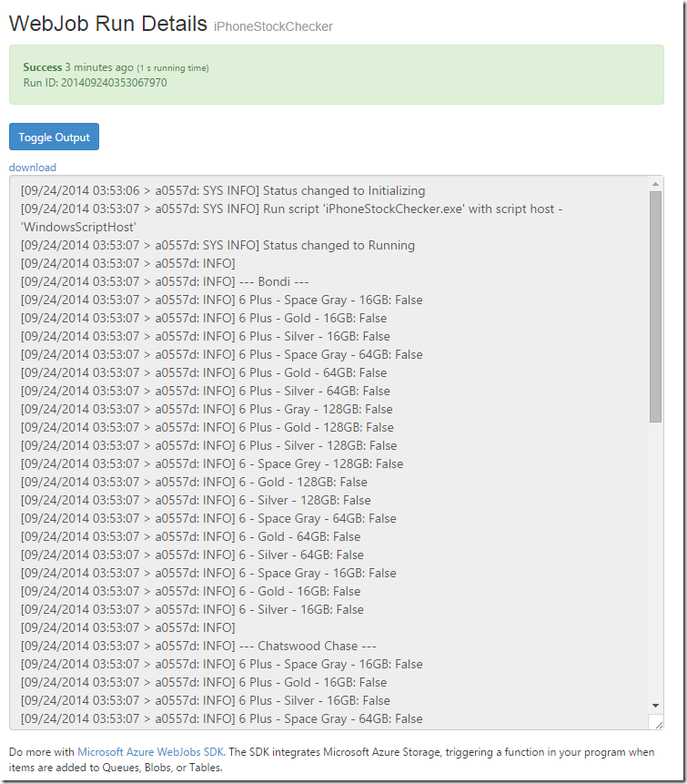The image size is (687, 784).
Task: Click the '(1 s running time)' text
Action: pos(173,68)
